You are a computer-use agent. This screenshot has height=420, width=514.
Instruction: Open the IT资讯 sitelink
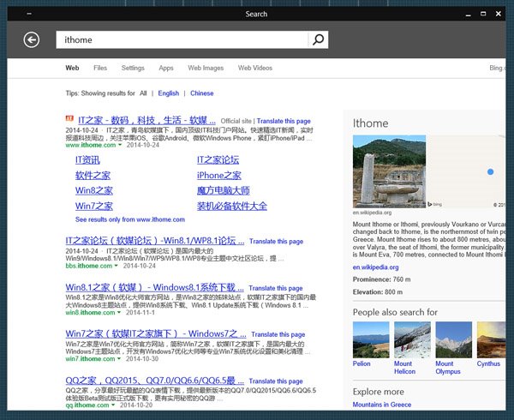tap(87, 160)
